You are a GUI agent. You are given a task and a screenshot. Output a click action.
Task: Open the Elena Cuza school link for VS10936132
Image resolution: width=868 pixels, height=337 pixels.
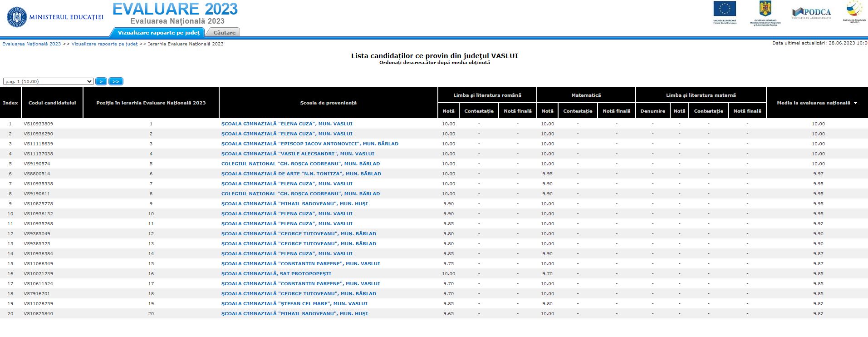[287, 213]
